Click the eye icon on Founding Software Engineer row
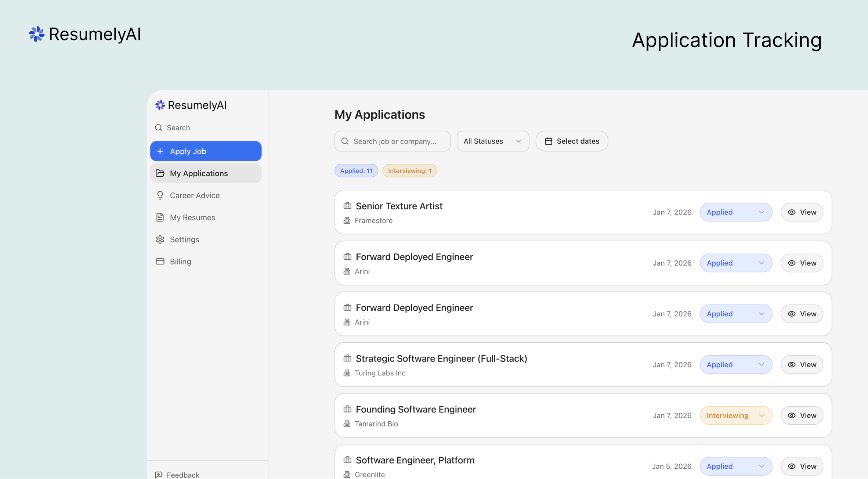 [792, 415]
